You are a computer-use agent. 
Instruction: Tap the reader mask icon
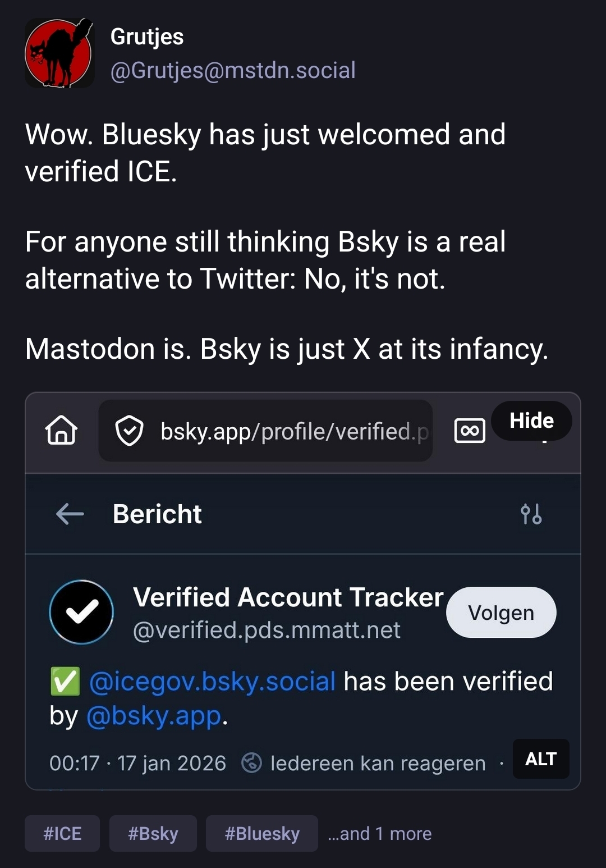pos(469,431)
